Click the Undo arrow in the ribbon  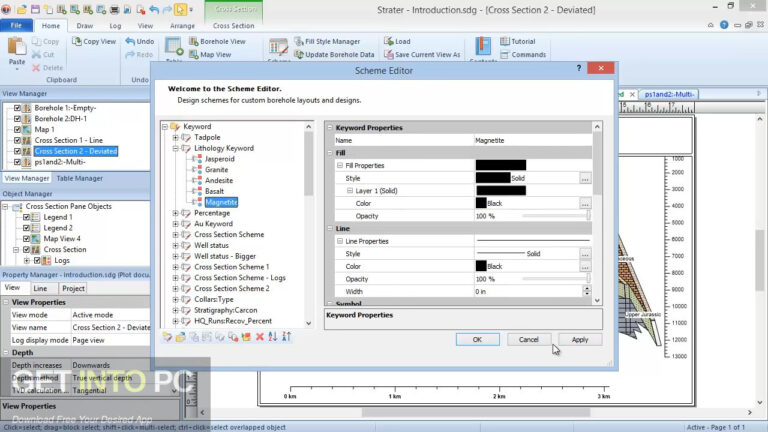coord(130,42)
